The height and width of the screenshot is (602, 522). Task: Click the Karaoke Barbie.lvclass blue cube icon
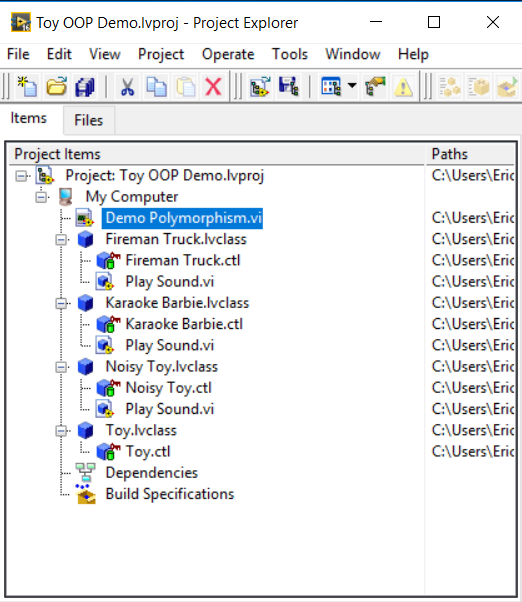85,303
